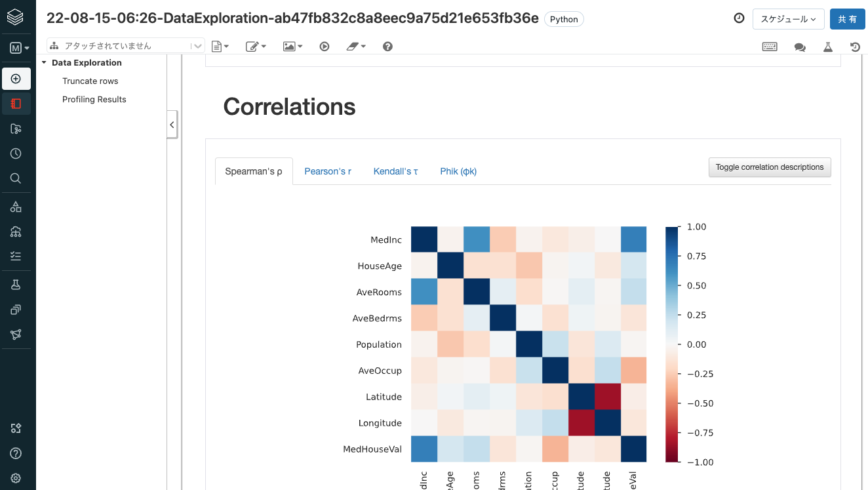Click the blue 共有 share button
868x490 pixels.
coord(847,19)
